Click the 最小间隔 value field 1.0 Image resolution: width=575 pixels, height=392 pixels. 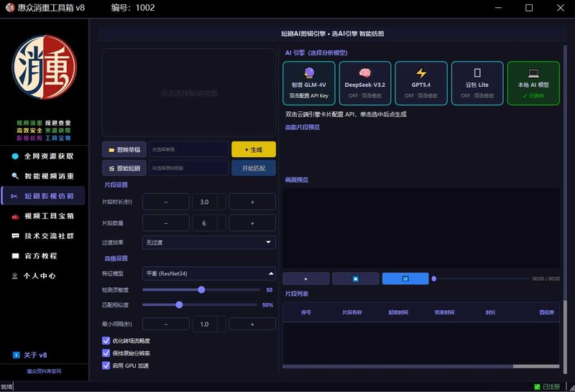pos(204,325)
